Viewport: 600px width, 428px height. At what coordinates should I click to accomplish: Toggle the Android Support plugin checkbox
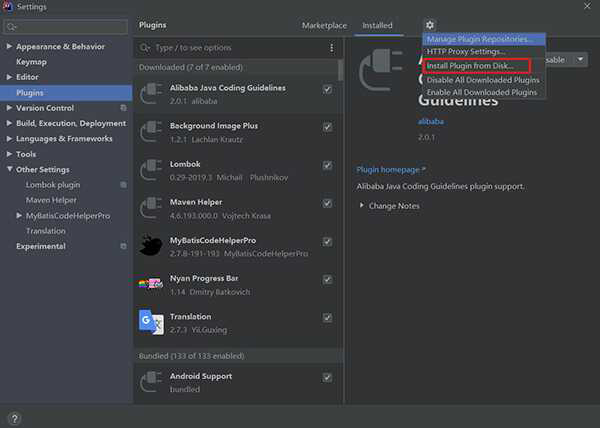coord(328,377)
